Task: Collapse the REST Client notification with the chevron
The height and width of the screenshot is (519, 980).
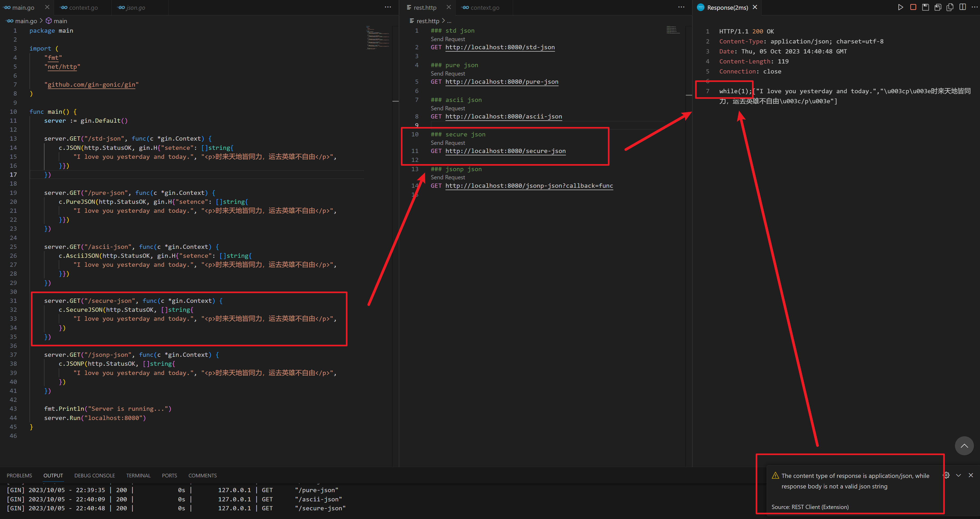Action: click(958, 475)
